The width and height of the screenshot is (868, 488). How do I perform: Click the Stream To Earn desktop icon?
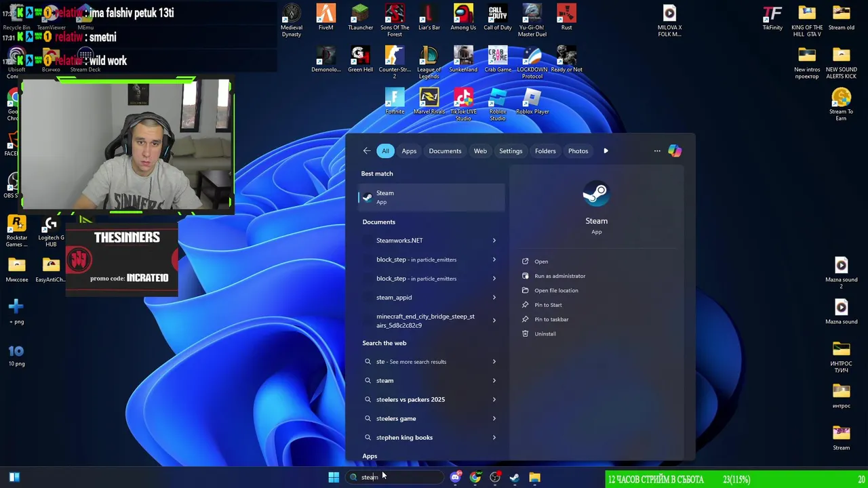click(841, 104)
